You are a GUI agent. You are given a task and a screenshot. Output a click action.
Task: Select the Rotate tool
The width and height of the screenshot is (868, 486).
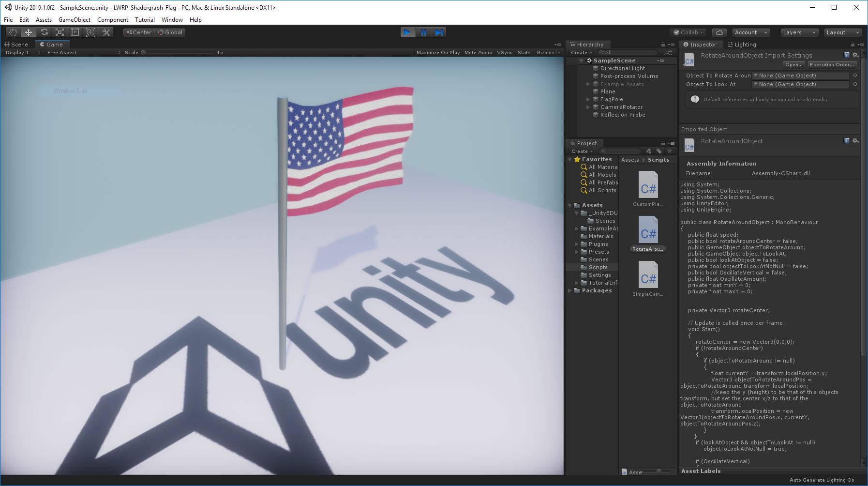click(44, 32)
